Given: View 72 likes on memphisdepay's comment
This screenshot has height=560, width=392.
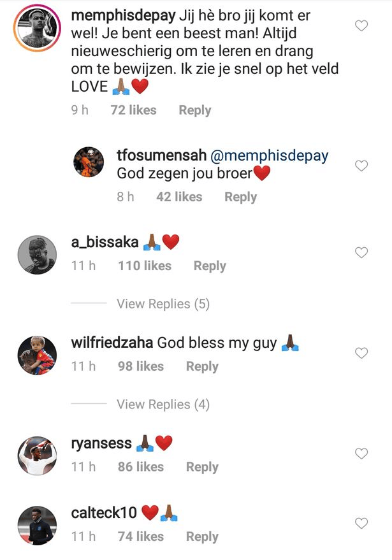Looking at the screenshot, I should [x=133, y=110].
